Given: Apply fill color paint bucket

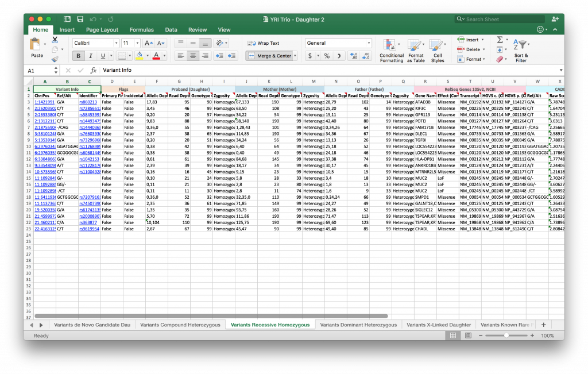Looking at the screenshot, I should [x=140, y=56].
